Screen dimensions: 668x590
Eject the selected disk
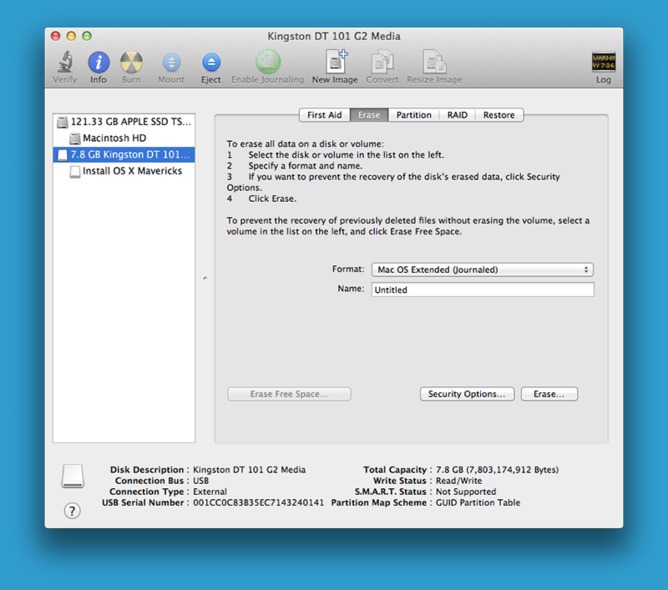click(211, 63)
